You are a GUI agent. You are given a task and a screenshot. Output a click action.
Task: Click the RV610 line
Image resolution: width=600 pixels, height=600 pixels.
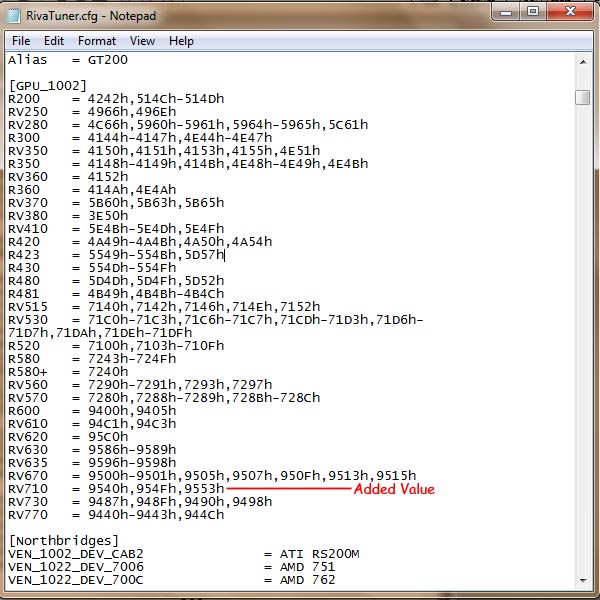pyautogui.click(x=92, y=424)
